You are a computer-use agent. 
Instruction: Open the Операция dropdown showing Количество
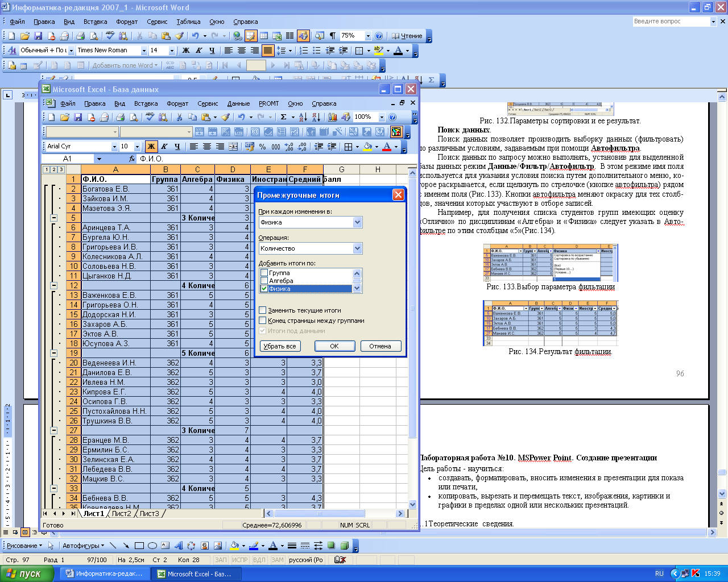pyautogui.click(x=357, y=248)
